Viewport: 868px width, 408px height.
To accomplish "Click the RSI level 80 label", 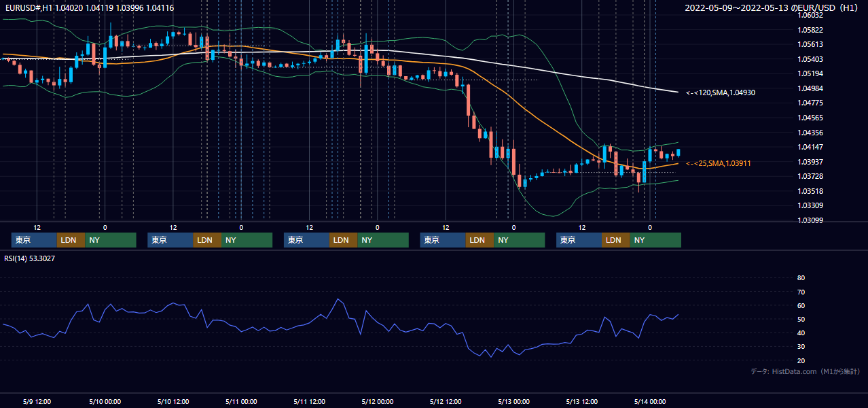I will click(x=801, y=278).
